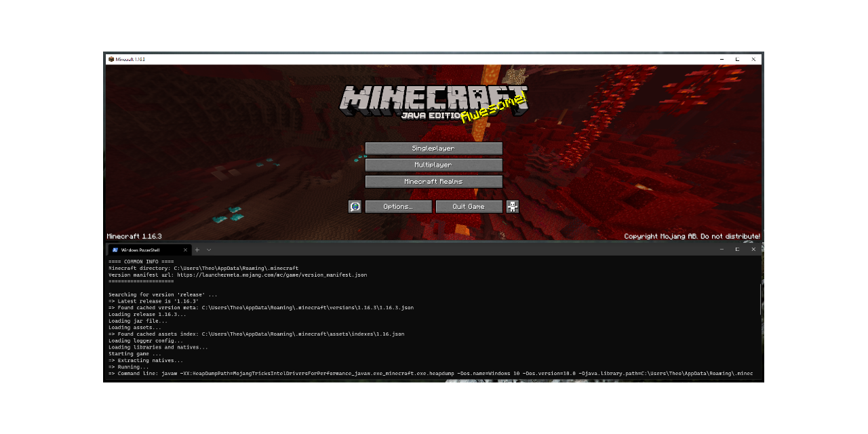This screenshot has height=434, width=868.
Task: Click the Quit Game button
Action: (x=469, y=207)
